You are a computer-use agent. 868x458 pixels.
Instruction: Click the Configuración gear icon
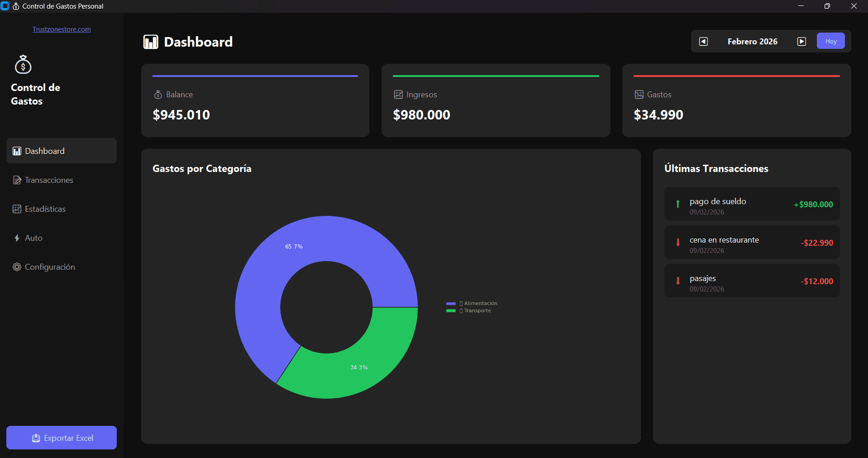point(16,267)
